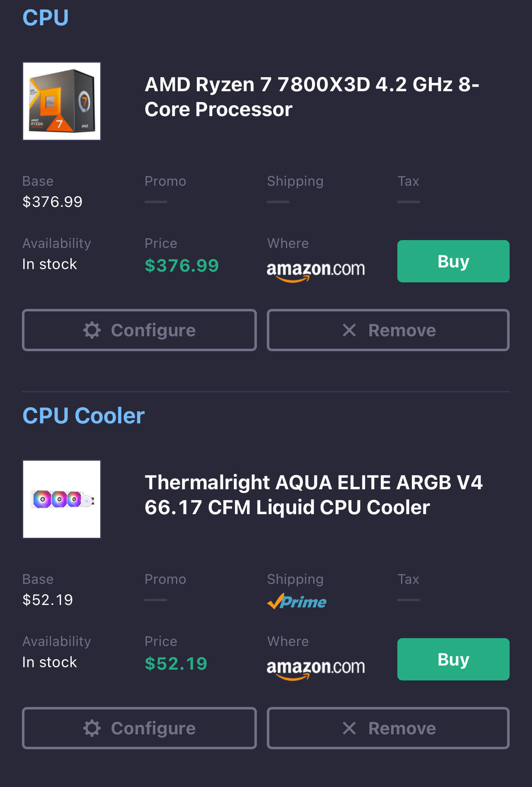Click the X icon in cooler Remove
This screenshot has height=787, width=532.
point(349,729)
